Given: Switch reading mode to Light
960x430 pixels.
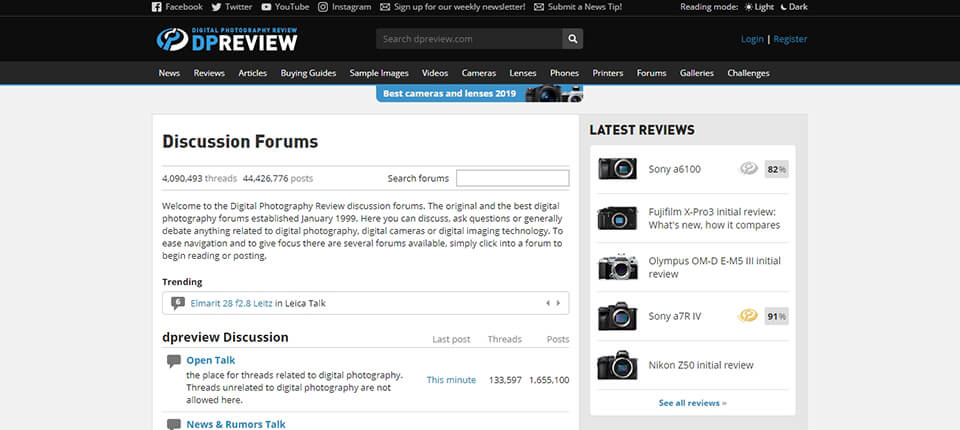Looking at the screenshot, I should tap(759, 7).
